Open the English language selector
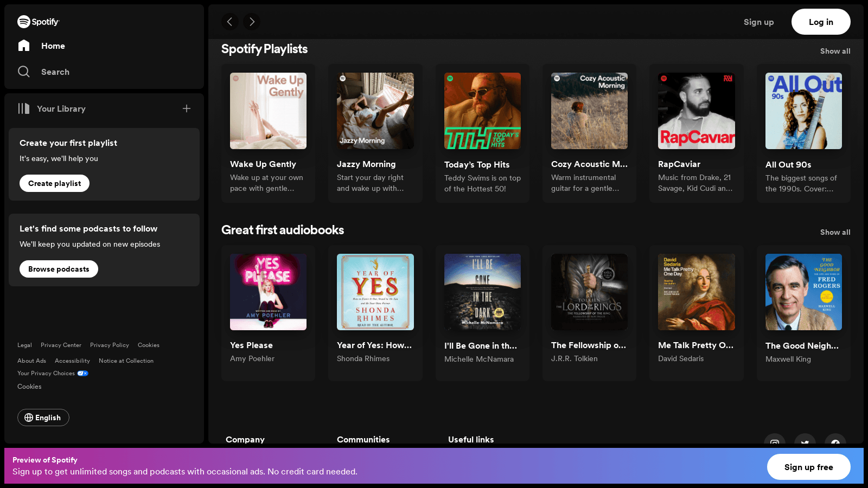The image size is (868, 488). (43, 418)
